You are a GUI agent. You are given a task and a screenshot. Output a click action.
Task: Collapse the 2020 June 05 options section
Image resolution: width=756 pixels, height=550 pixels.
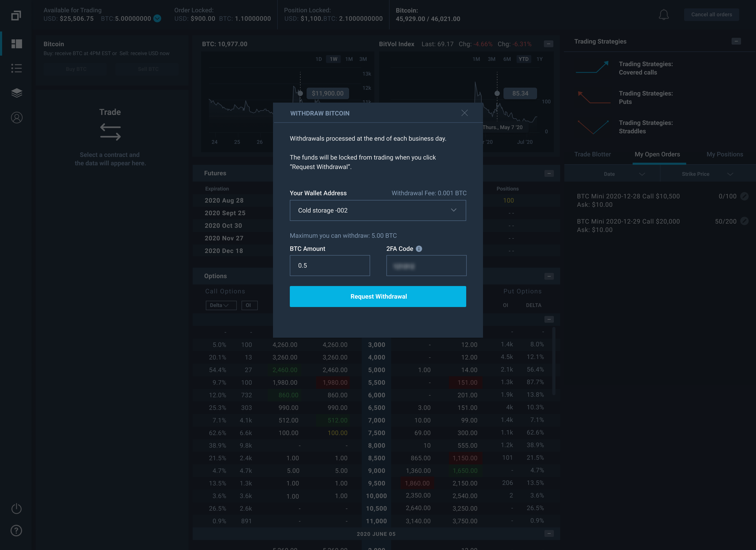(x=549, y=533)
